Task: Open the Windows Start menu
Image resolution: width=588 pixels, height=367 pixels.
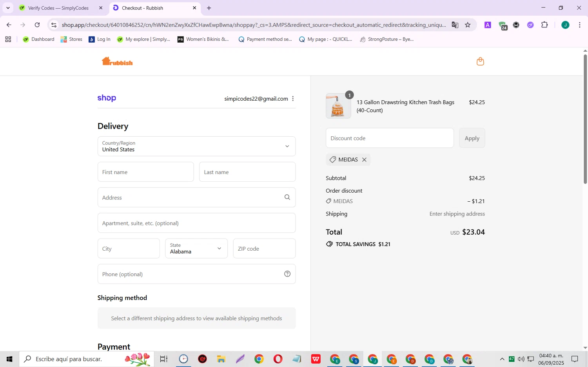Action: pos(9,359)
